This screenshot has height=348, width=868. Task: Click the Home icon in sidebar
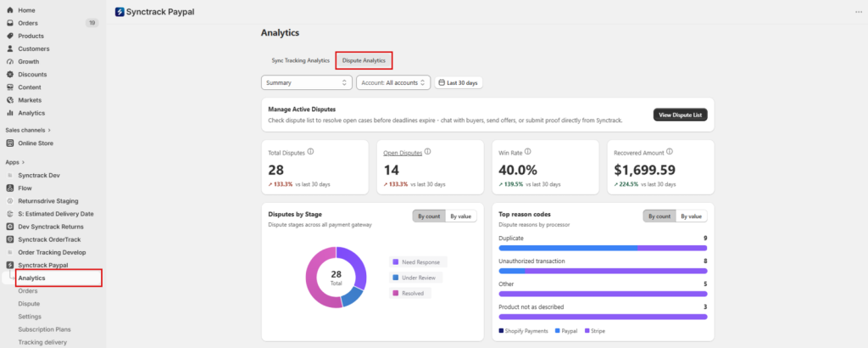(x=10, y=10)
